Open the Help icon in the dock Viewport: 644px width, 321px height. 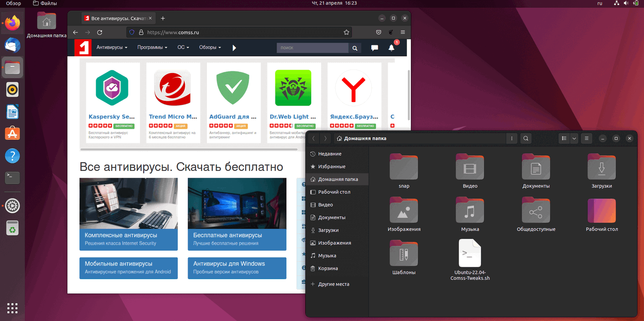(12, 156)
